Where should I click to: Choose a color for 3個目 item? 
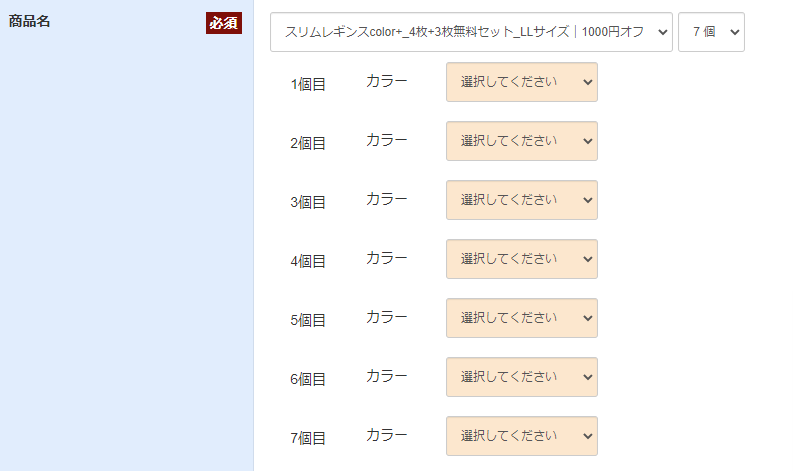(x=521, y=200)
